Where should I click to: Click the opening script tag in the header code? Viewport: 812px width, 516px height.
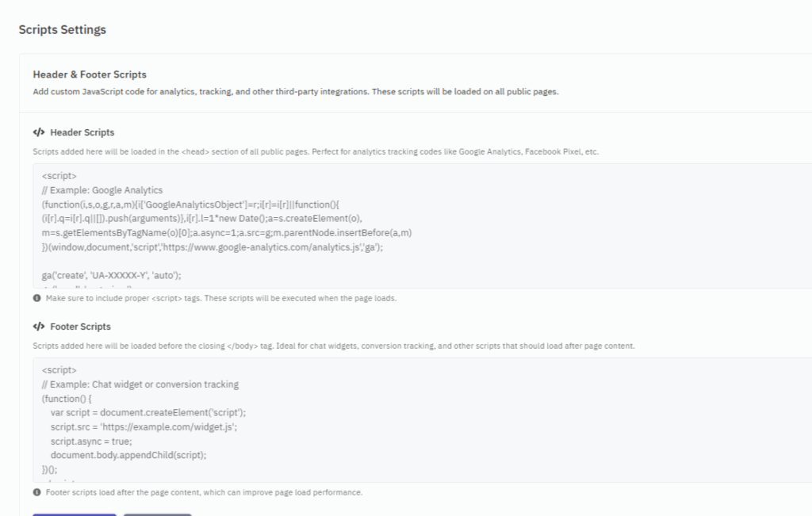pos(59,176)
